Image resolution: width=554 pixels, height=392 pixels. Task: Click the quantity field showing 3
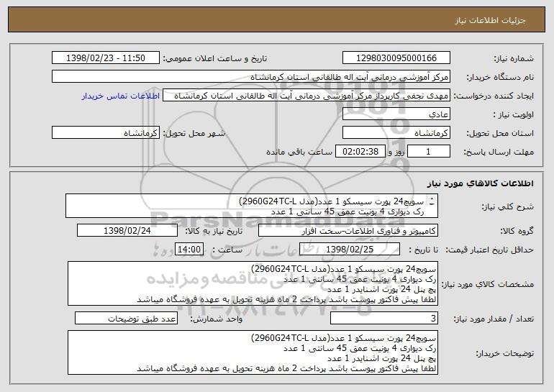(x=384, y=318)
